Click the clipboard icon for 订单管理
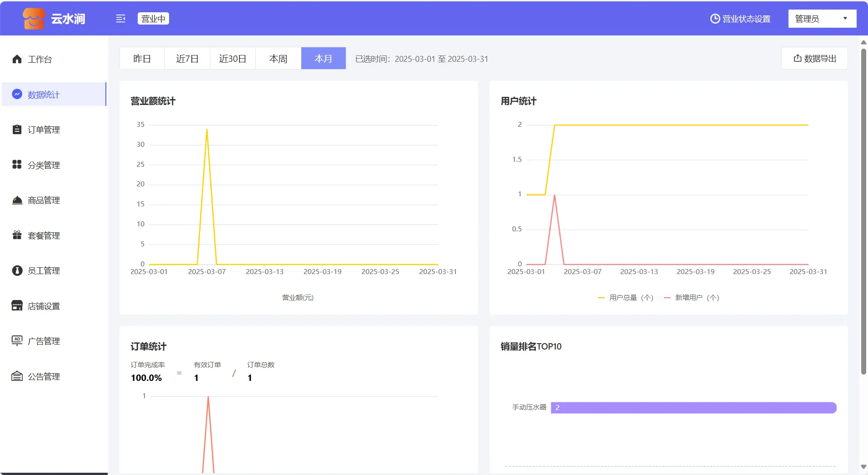 [17, 130]
